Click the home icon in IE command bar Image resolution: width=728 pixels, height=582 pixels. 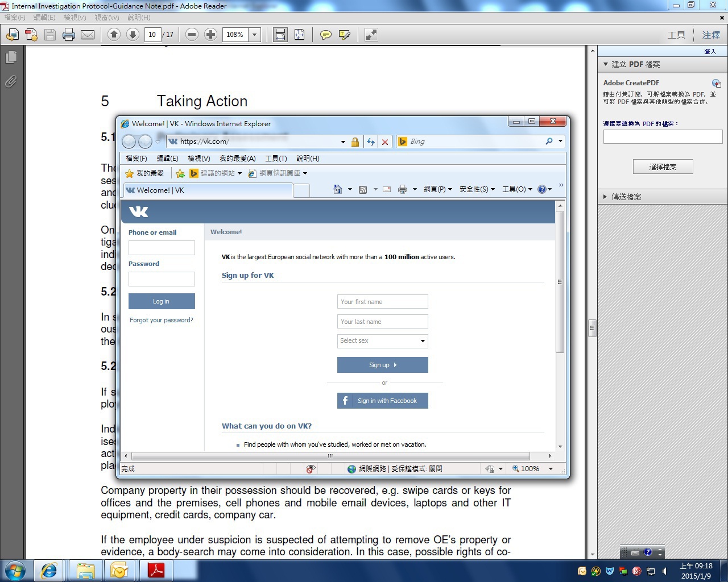(338, 189)
